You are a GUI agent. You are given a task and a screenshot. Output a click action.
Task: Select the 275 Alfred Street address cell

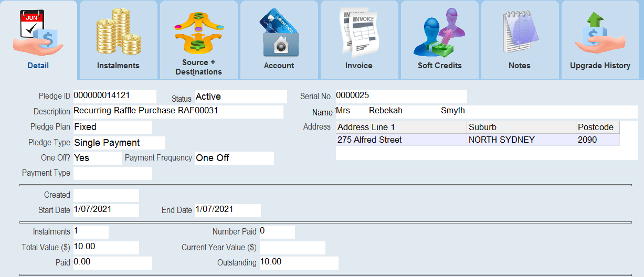tap(401, 140)
